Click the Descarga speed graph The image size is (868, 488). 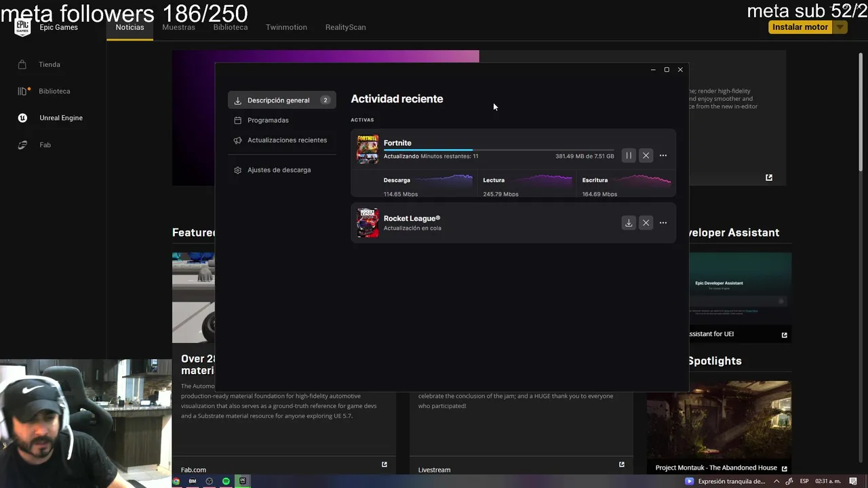(x=443, y=180)
